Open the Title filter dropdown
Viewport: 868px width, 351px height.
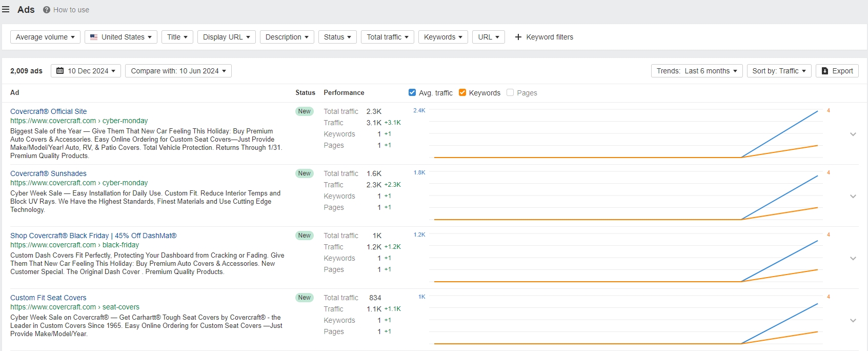pos(177,37)
